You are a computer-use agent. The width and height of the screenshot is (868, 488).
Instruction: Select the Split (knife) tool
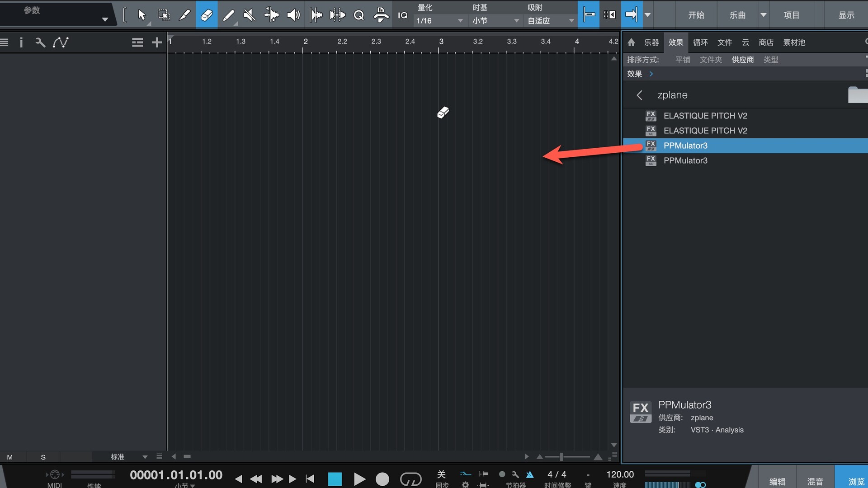click(185, 15)
